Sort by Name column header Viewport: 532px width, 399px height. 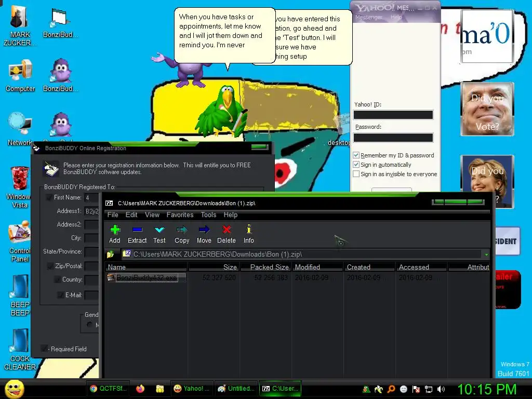pos(146,267)
